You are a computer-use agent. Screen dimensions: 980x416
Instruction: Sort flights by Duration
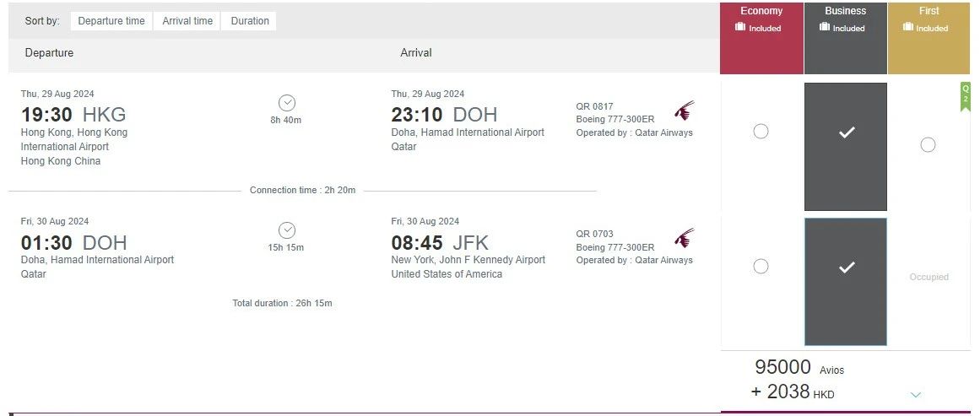250,21
